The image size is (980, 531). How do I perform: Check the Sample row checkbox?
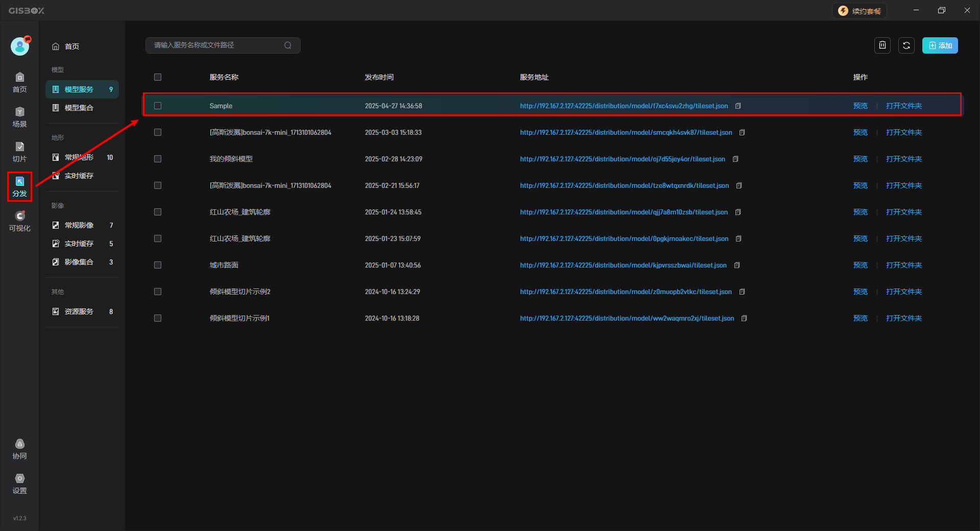pos(158,106)
